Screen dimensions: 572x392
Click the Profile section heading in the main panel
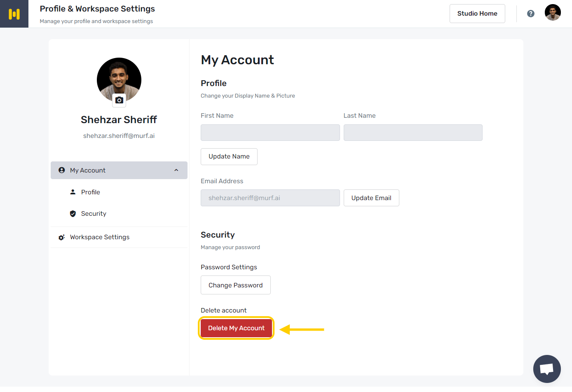(213, 83)
